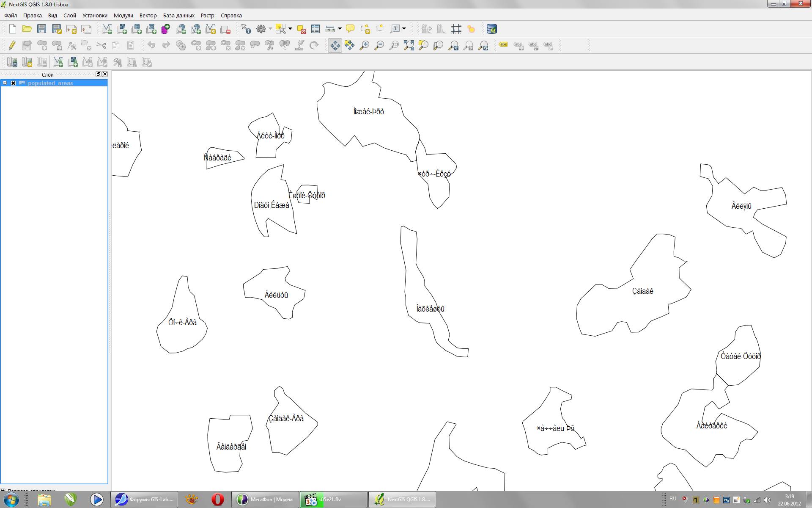Click the Identify Features tool

pyautogui.click(x=246, y=29)
